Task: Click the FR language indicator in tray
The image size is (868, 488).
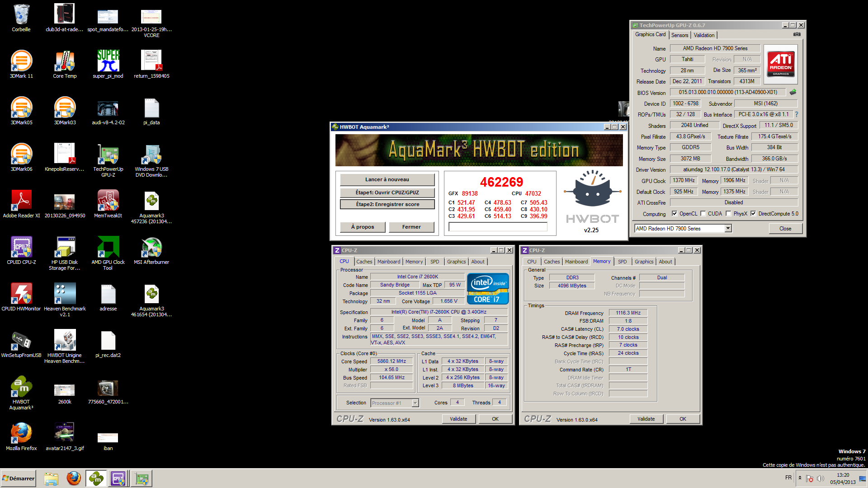Action: 788,478
